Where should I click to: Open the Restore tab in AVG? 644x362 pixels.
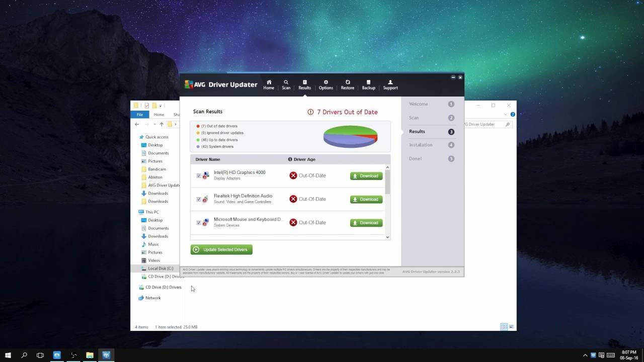click(348, 84)
